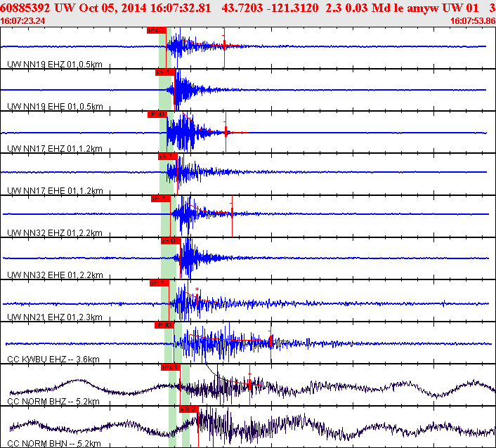The image size is (496, 448).
Task: Click the CC KWBU EHZ trace label
Action: click(x=53, y=360)
